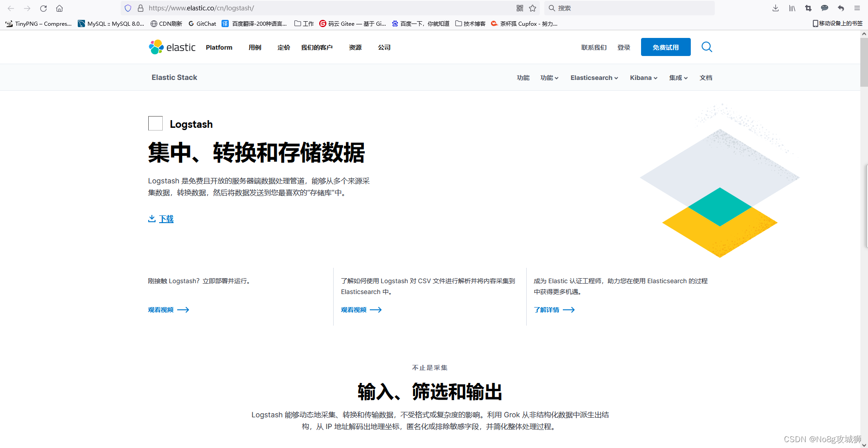Click the Platform menu item
868x448 pixels.
point(219,47)
